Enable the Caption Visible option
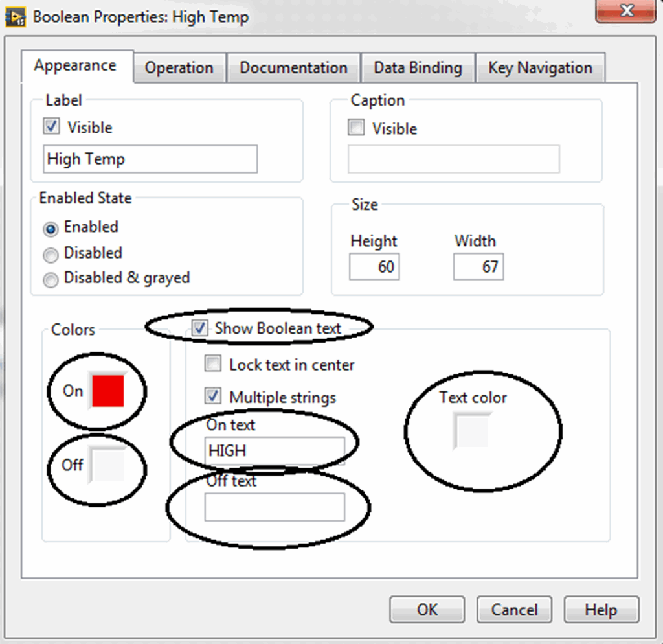 pyautogui.click(x=355, y=128)
